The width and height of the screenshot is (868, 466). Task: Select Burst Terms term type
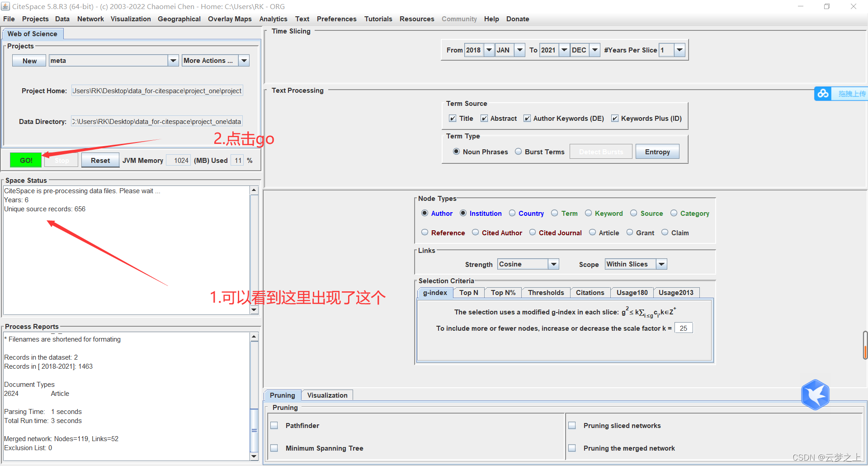click(x=519, y=152)
